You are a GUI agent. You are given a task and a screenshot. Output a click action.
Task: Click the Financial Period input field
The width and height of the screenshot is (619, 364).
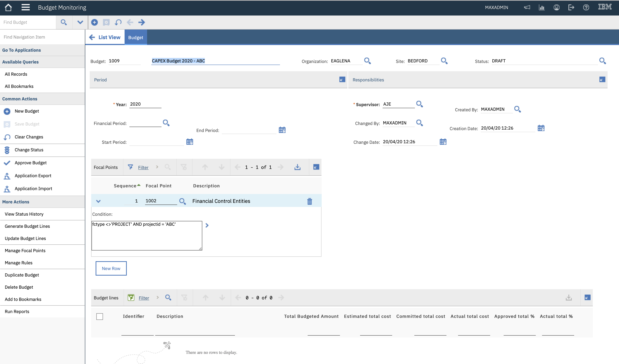pos(145,123)
